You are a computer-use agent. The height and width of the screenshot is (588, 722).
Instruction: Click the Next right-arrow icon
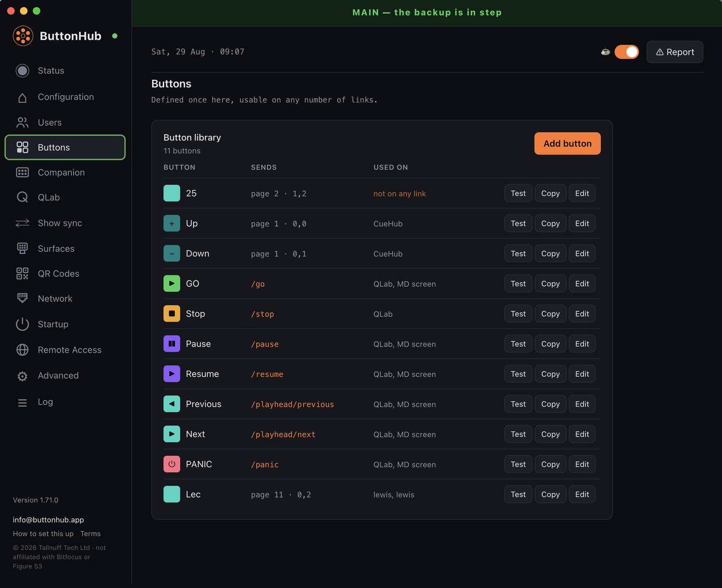tap(172, 434)
